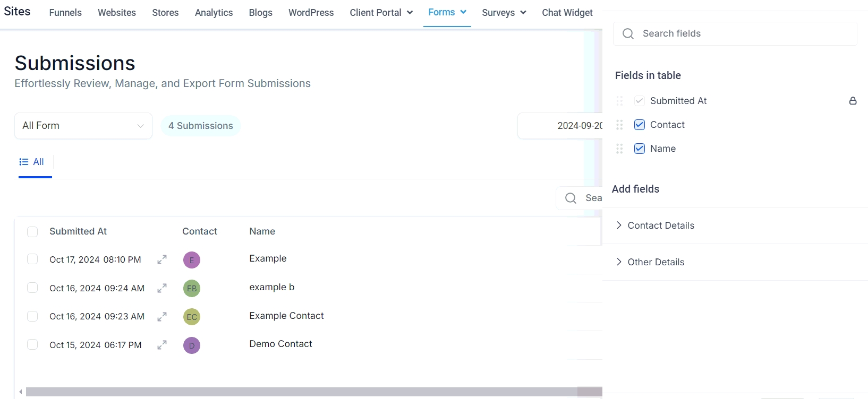Click the purple D contact avatar
This screenshot has height=399, width=868.
pos(192,345)
